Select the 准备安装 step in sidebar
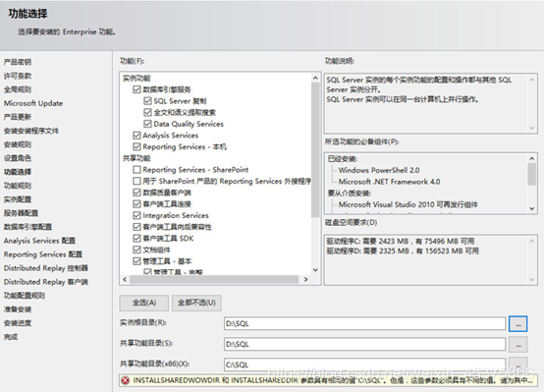Viewport: 544px width, 392px height. point(18,309)
